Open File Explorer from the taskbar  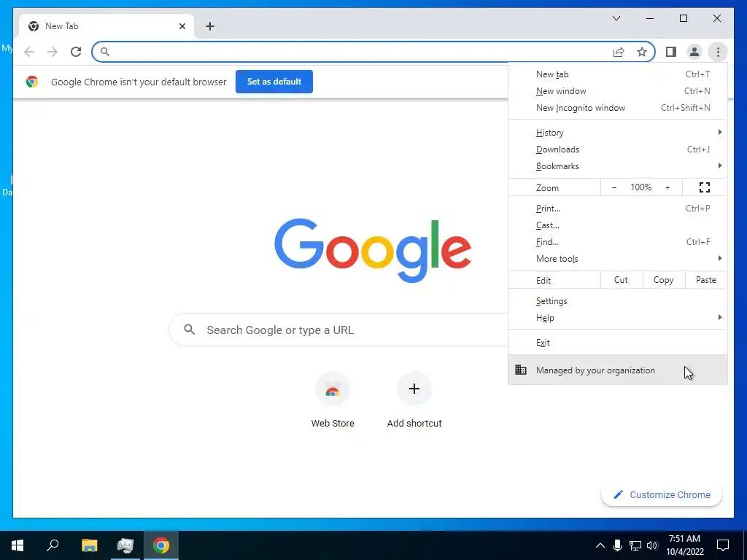tap(89, 545)
